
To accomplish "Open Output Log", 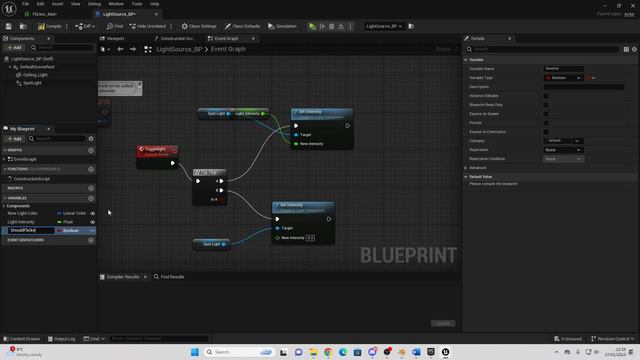I will [62, 339].
